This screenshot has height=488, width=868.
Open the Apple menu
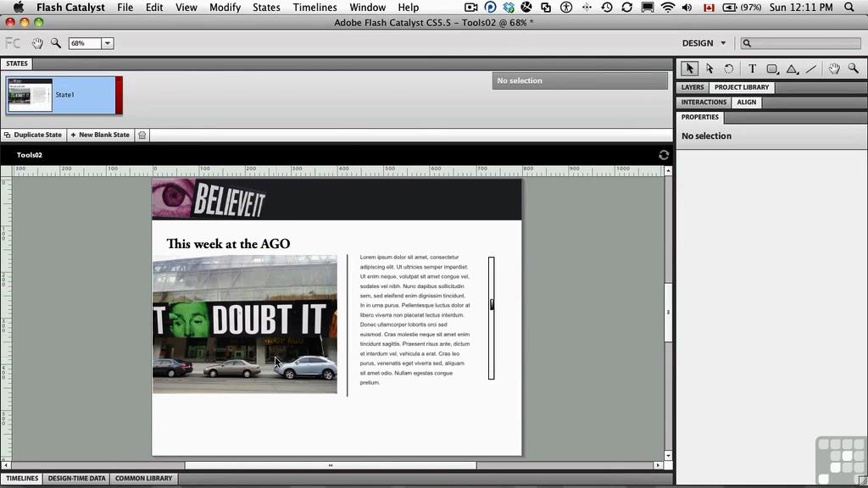pos(19,7)
